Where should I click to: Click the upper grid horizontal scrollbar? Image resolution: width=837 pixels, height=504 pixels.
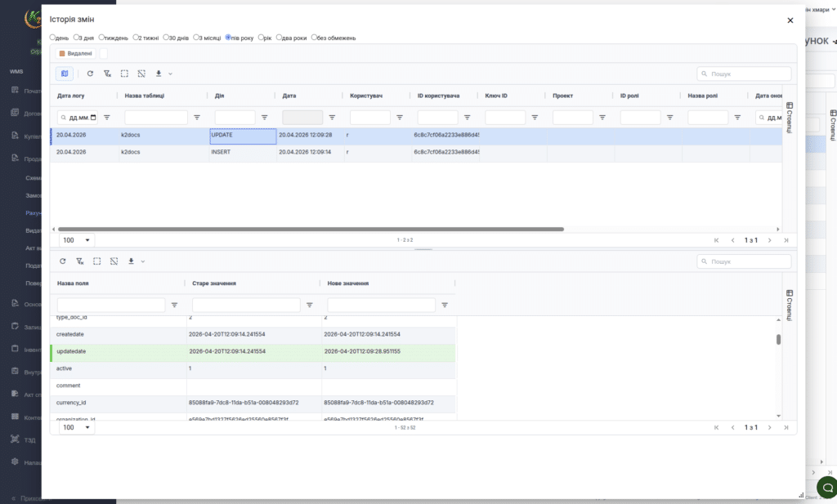(x=311, y=230)
